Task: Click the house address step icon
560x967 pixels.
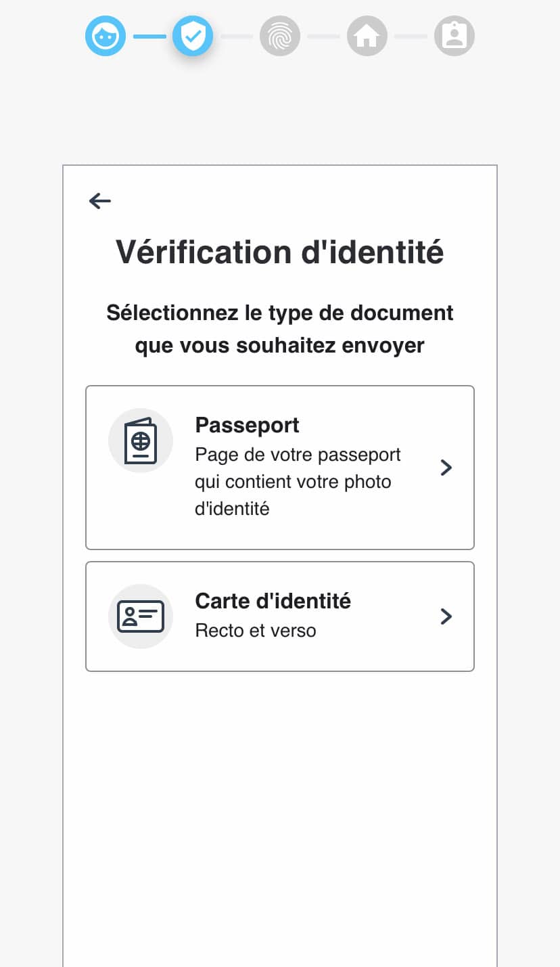Action: pos(367,36)
